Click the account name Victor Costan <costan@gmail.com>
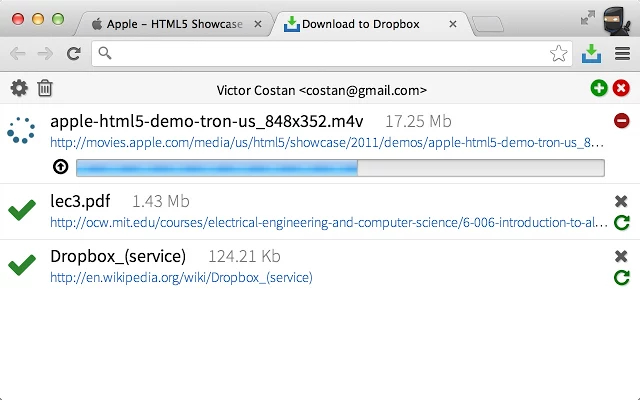Image resolution: width=640 pixels, height=400 pixels. tap(322, 90)
